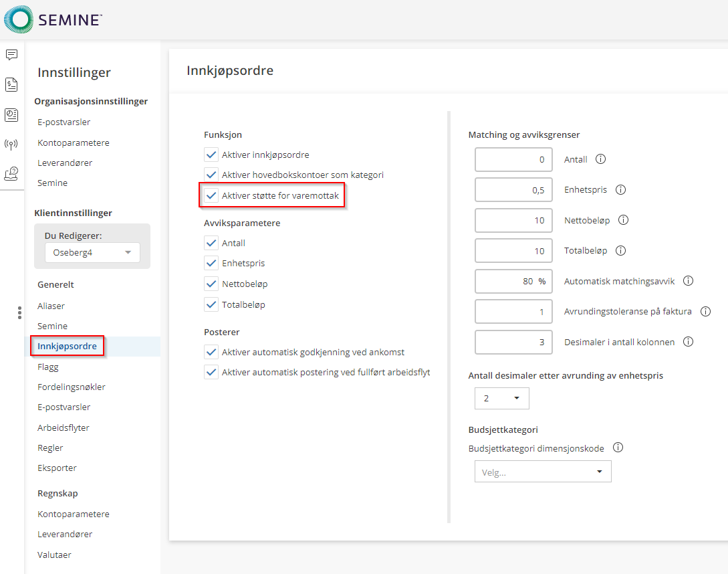728x574 pixels.
Task: Open the Oseberg4 client dropdown
Action: pos(92,253)
